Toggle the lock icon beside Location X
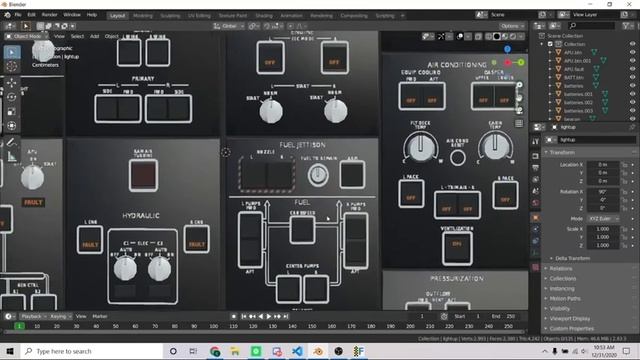This screenshot has height=360, width=640. (x=624, y=164)
